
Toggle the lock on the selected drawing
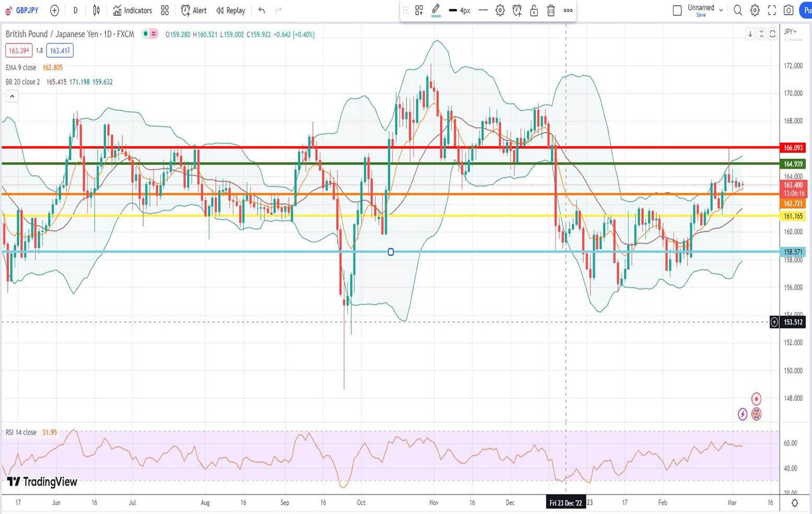(534, 10)
